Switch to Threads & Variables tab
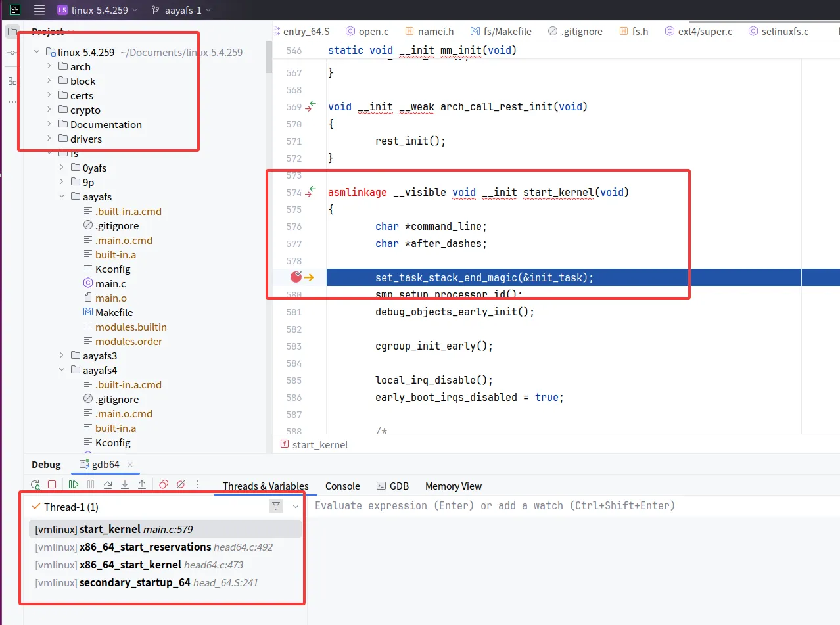The width and height of the screenshot is (840, 625). 266,486
